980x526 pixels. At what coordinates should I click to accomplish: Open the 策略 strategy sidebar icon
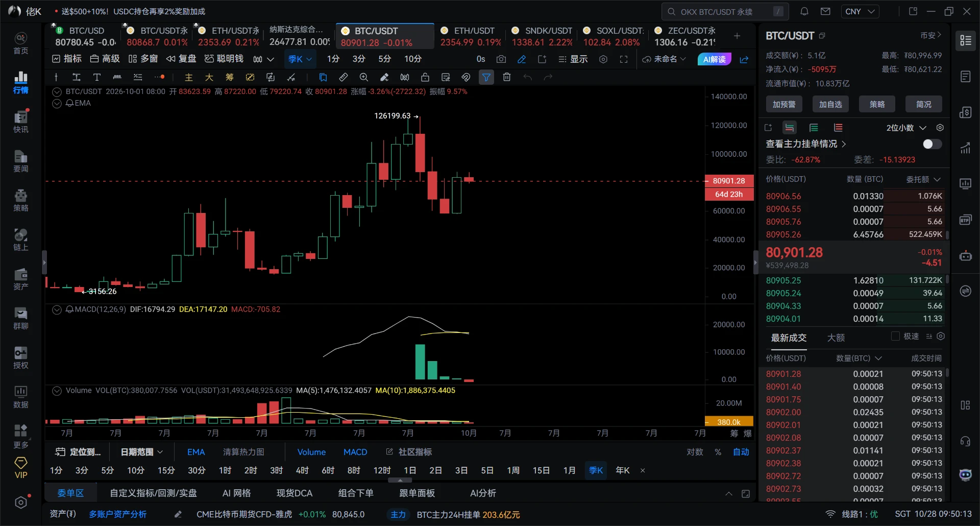[20, 200]
